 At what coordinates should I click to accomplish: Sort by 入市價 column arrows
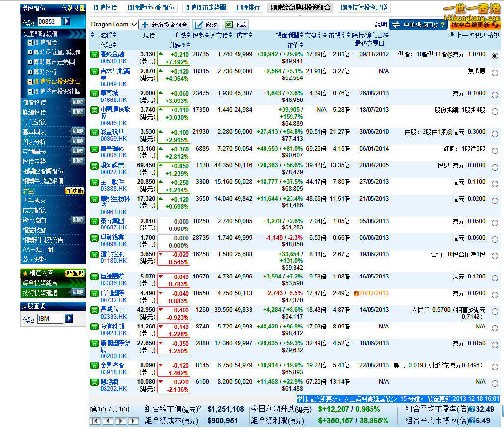click(x=231, y=35)
